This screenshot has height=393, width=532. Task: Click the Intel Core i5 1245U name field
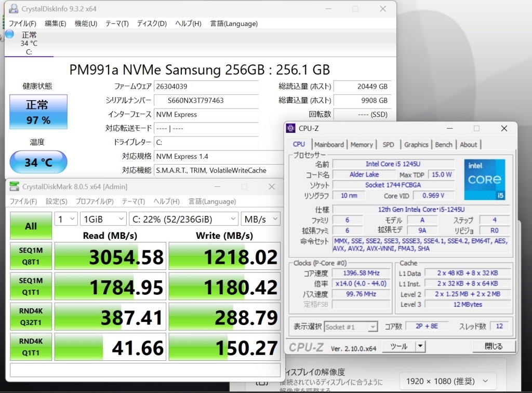point(393,164)
